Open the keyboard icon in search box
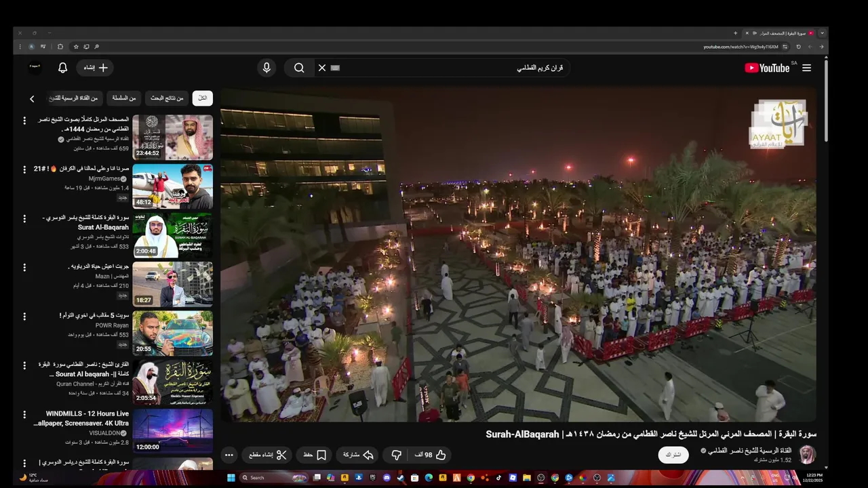Screen dimensions: 868x488 [335, 68]
